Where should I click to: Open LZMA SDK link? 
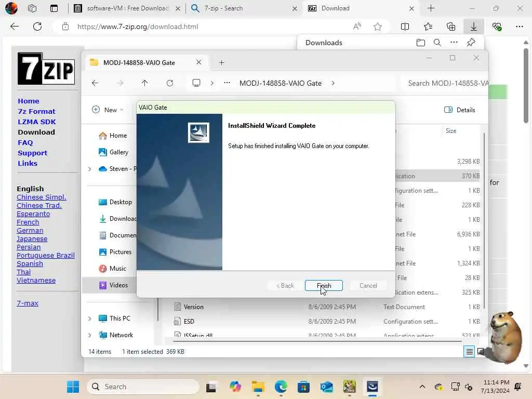coord(37,122)
